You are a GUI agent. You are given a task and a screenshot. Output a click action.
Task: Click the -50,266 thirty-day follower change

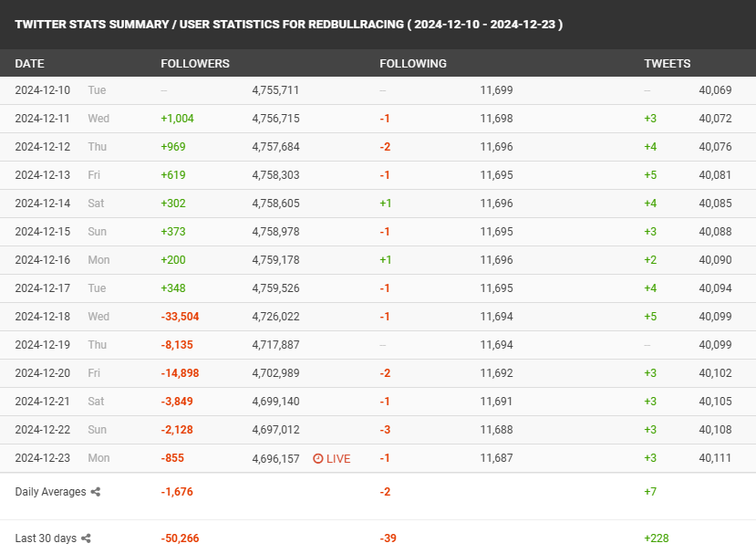(x=180, y=538)
